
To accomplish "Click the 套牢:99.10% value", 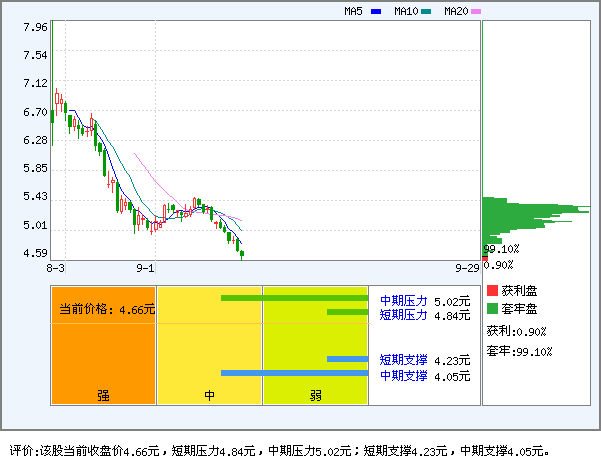I will [x=519, y=351].
